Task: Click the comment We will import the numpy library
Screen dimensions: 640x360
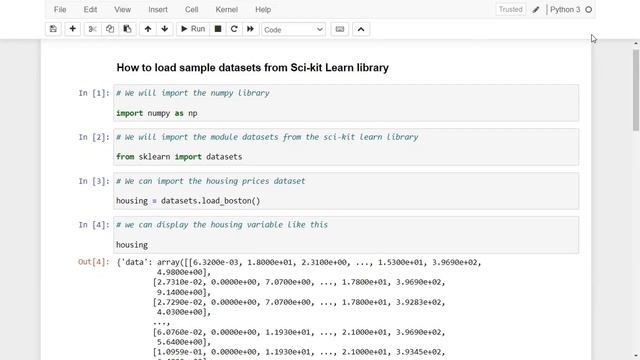Action: coord(193,93)
